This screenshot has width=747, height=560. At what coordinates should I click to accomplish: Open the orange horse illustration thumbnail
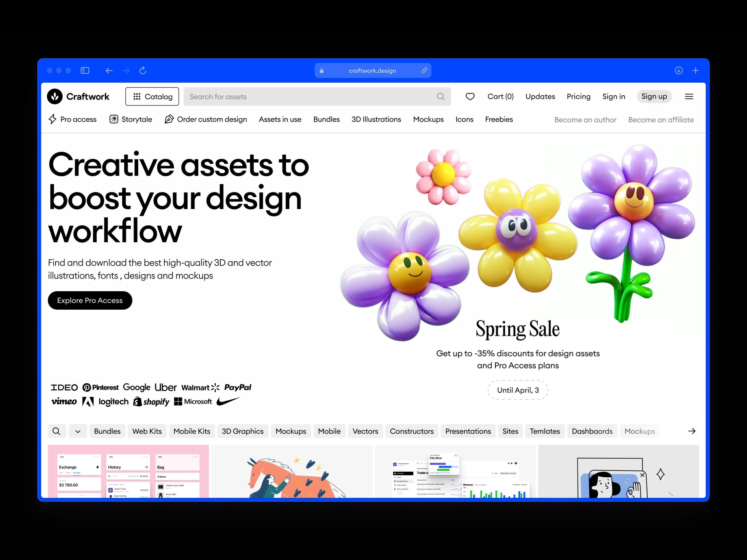click(x=292, y=471)
